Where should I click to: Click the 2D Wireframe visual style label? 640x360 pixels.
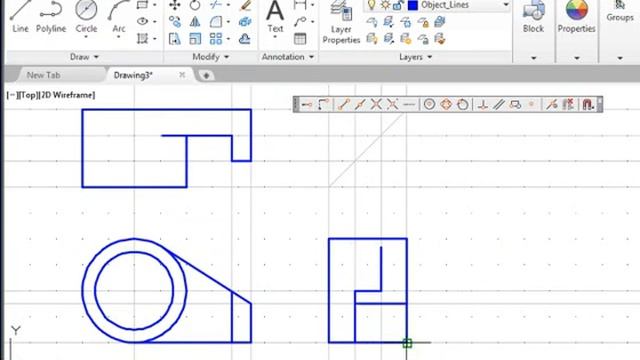pos(67,95)
